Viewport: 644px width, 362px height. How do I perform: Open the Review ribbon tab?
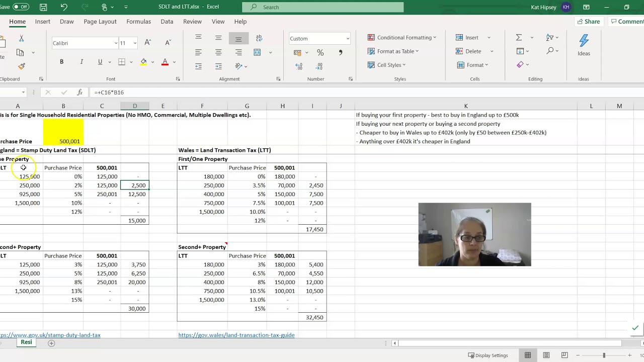[x=192, y=22]
